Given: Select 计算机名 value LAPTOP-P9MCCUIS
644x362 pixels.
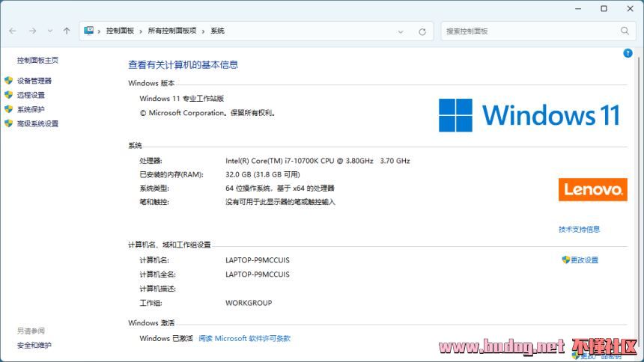Looking at the screenshot, I should coord(258,260).
